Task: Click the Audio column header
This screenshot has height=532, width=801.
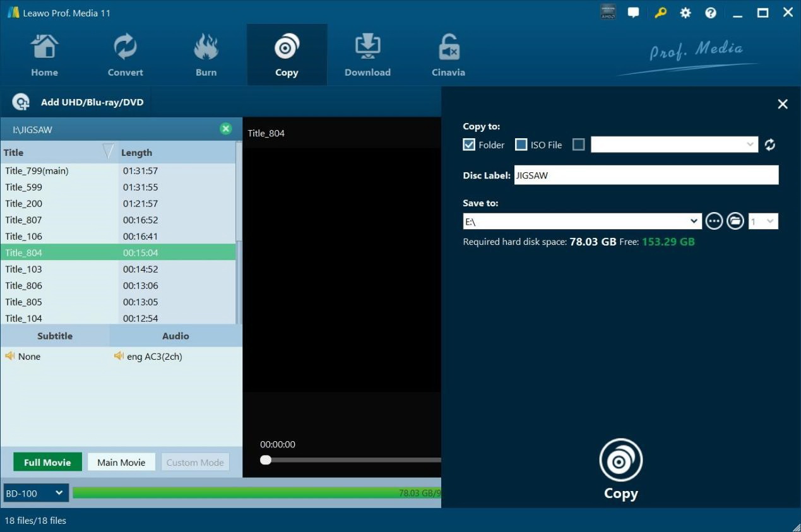Action: [x=175, y=336]
